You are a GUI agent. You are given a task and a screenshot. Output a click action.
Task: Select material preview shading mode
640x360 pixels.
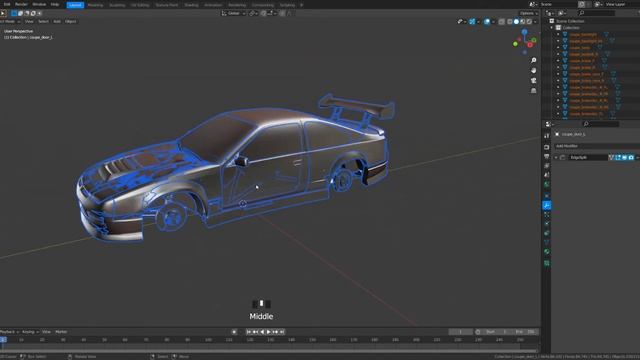click(523, 22)
